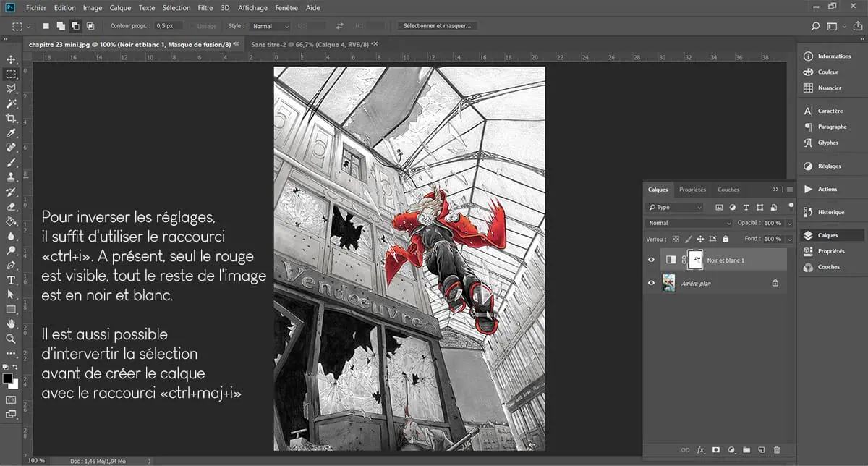Open the Filtre menu

coord(205,7)
